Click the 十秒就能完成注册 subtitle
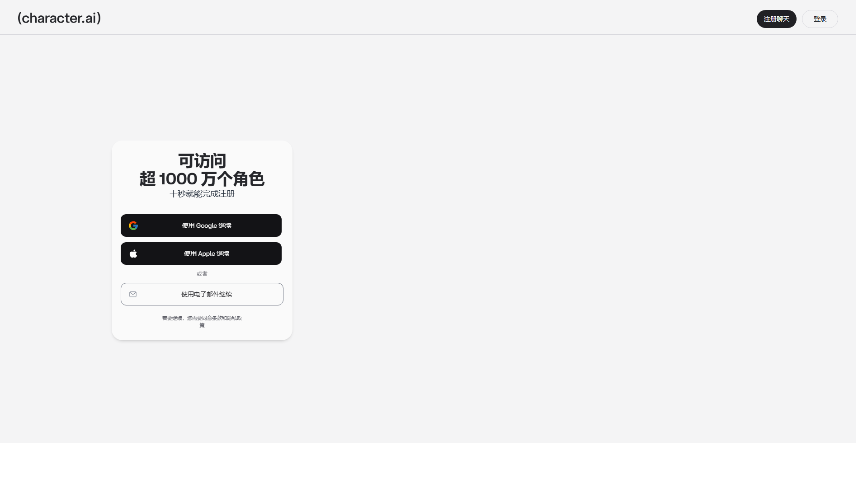The width and height of the screenshot is (868, 488). click(202, 194)
